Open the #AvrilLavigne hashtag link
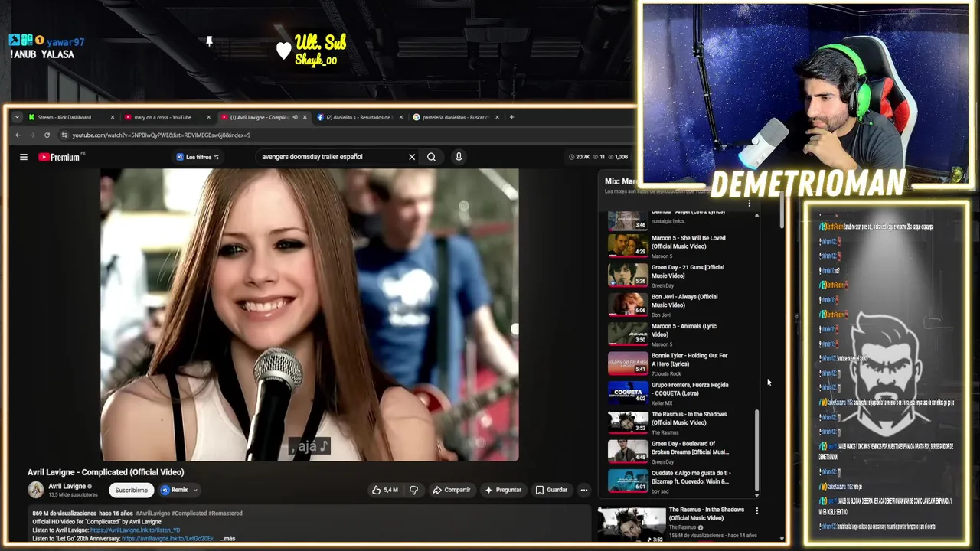Screen dimensions: 980x551 click(x=152, y=514)
